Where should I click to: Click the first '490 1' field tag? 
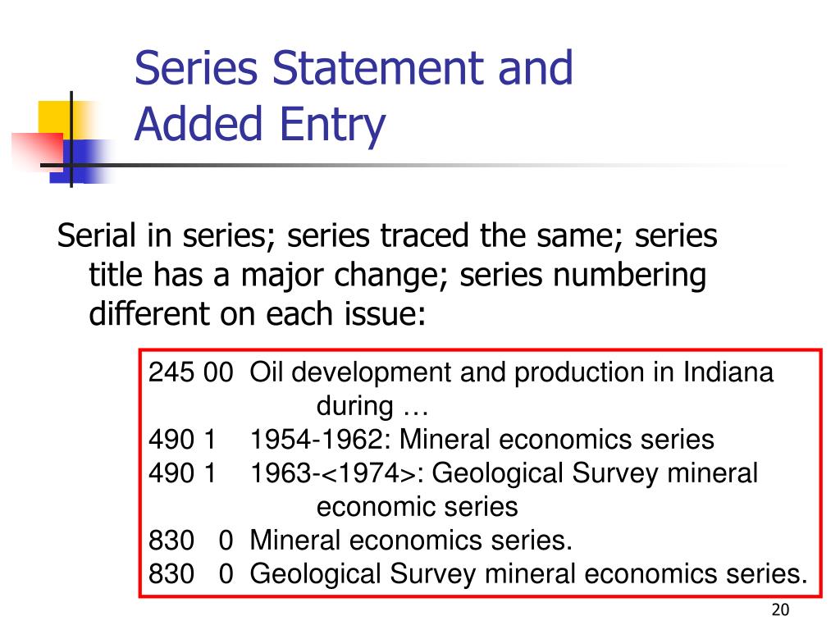click(x=182, y=440)
